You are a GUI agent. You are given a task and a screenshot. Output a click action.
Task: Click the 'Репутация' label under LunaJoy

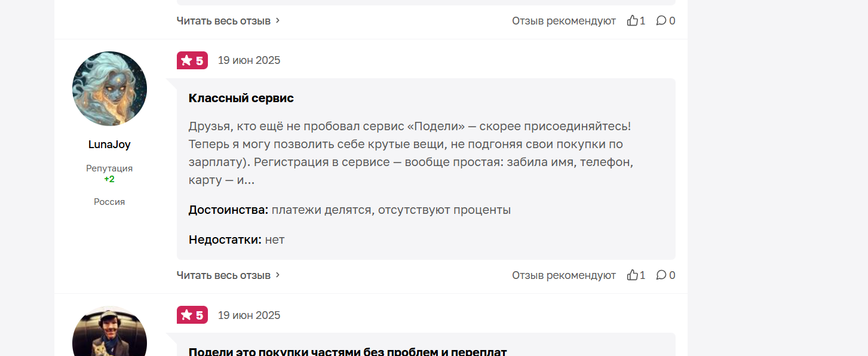coord(109,168)
